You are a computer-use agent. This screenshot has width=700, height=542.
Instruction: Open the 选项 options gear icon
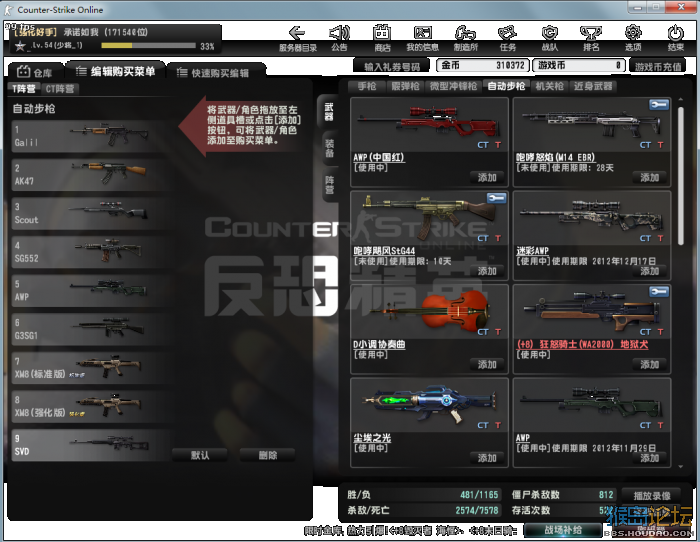click(x=633, y=33)
